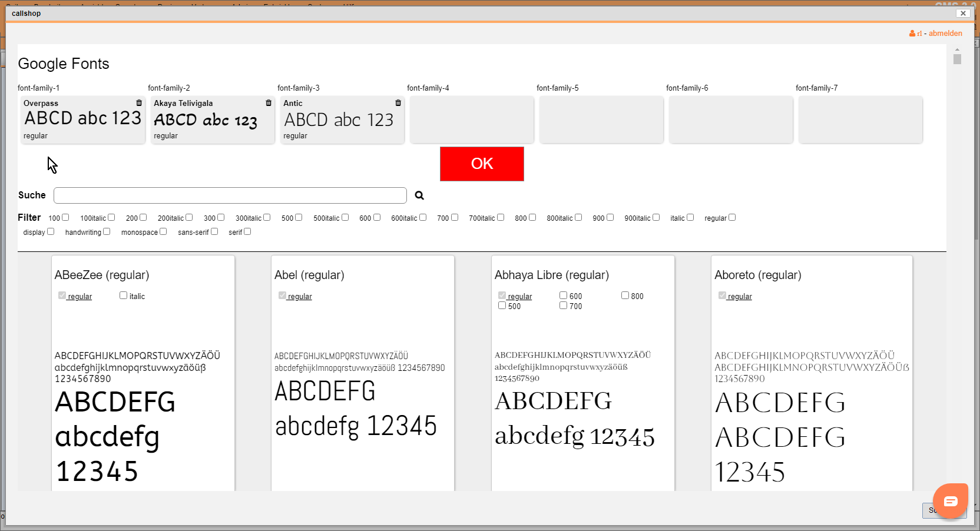Select the Akaya Telivigala font slot
Viewport: 980px width, 531px height.
213,120
